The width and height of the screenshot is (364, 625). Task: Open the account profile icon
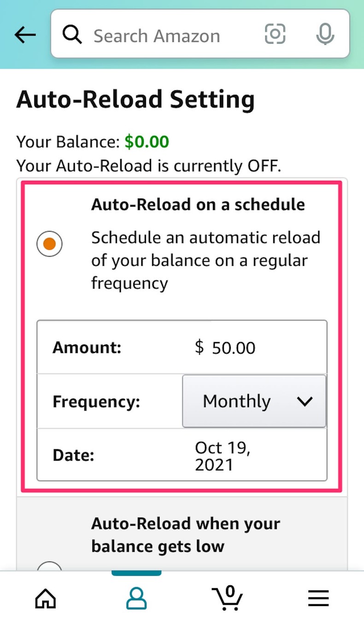[x=136, y=599]
